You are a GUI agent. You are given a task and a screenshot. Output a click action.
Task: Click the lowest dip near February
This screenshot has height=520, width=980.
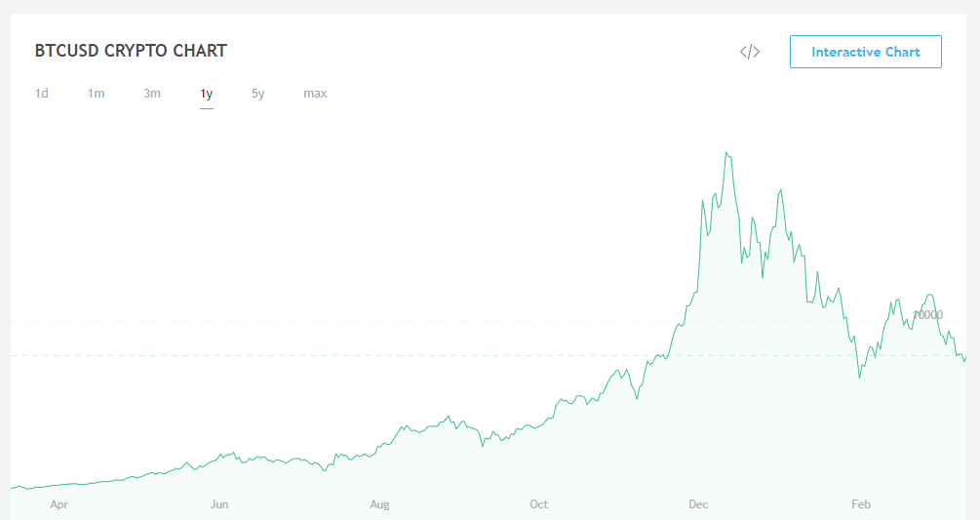tap(860, 378)
